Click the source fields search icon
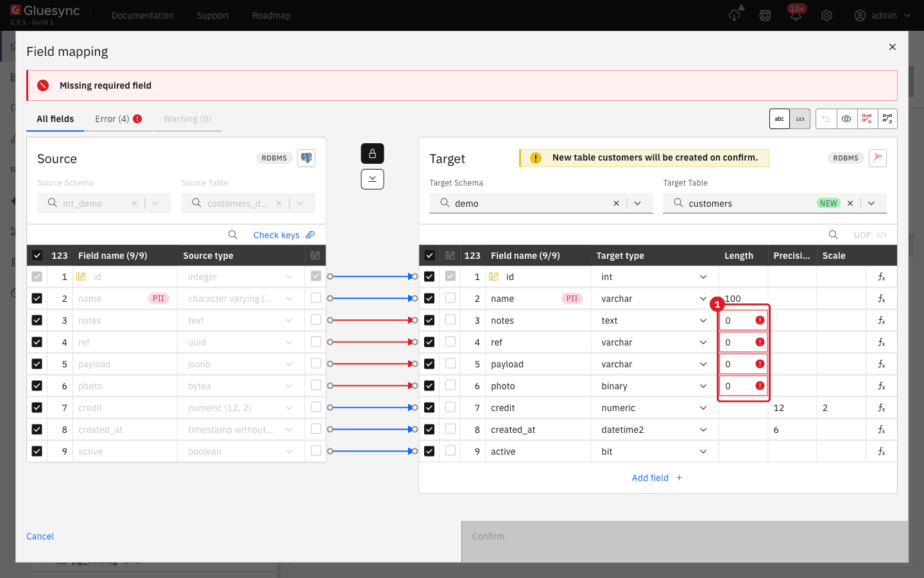 pos(233,235)
